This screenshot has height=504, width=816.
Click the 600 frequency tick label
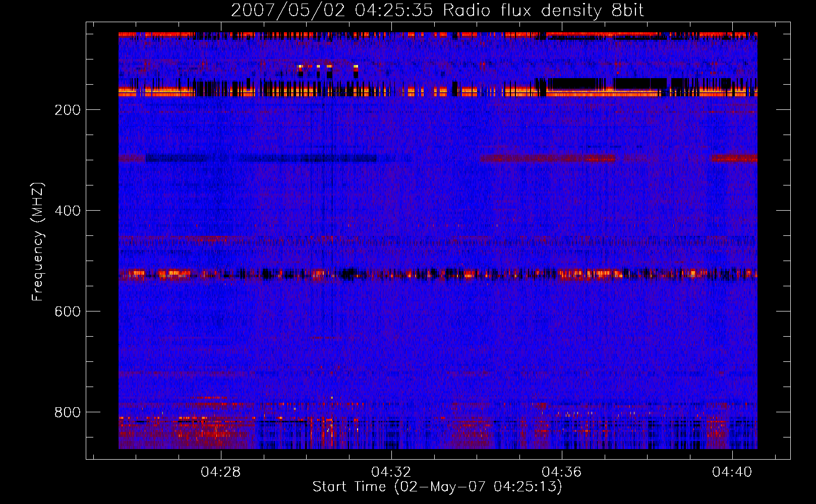[x=68, y=311]
